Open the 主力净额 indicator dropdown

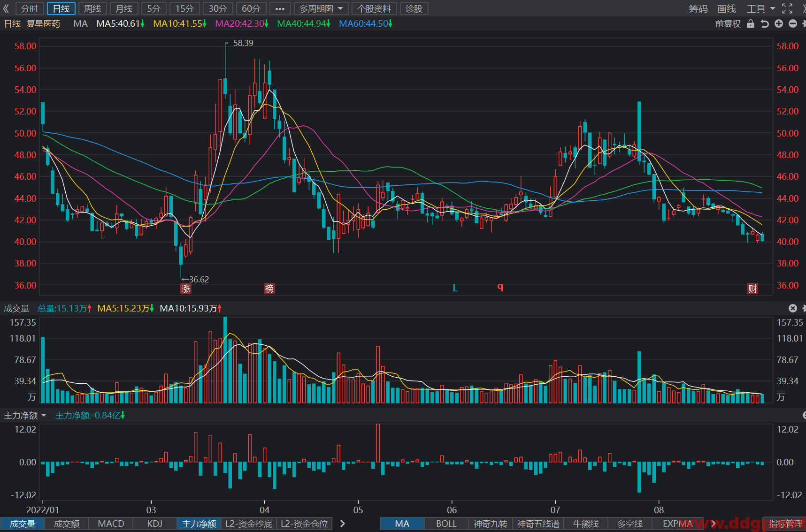click(x=25, y=415)
